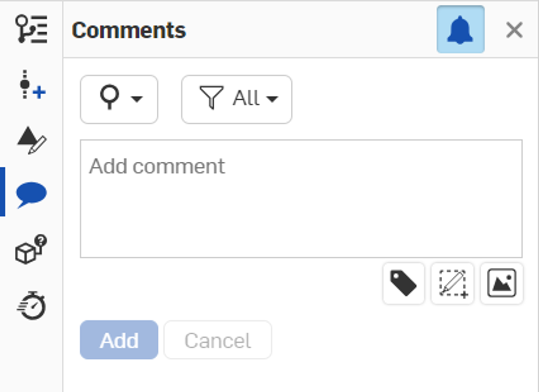
Task: Close the Comments panel
Action: tap(513, 30)
